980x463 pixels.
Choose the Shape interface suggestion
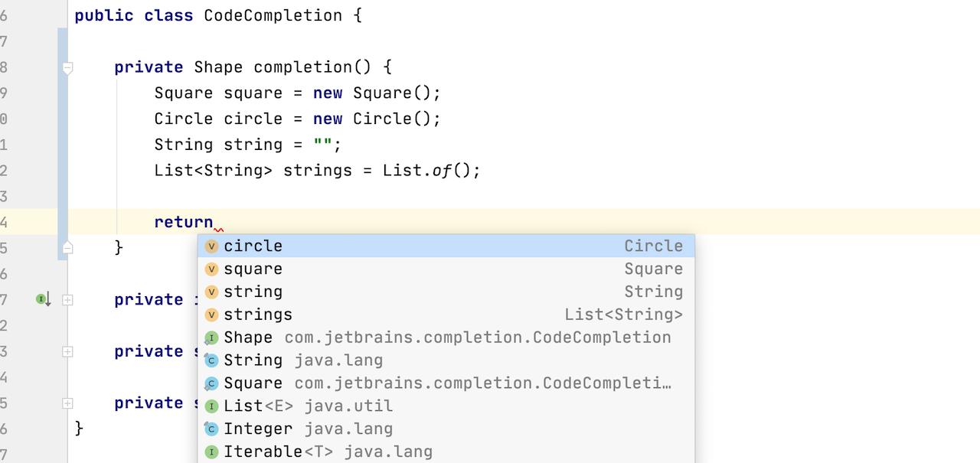[446, 337]
